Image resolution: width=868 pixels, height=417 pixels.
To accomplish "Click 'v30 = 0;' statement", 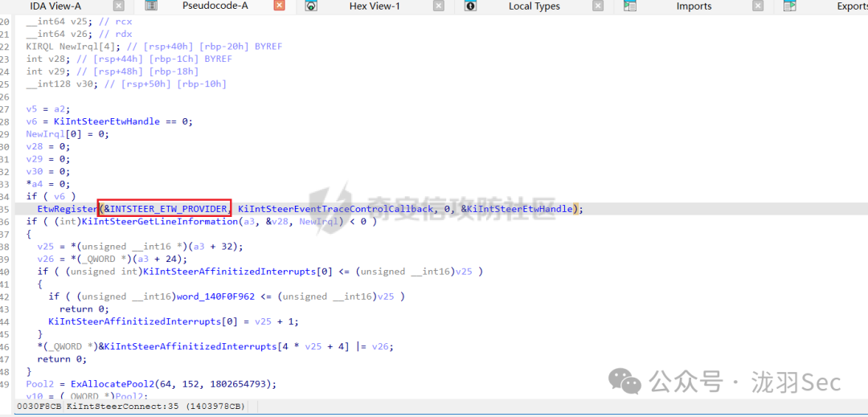I will click(48, 171).
